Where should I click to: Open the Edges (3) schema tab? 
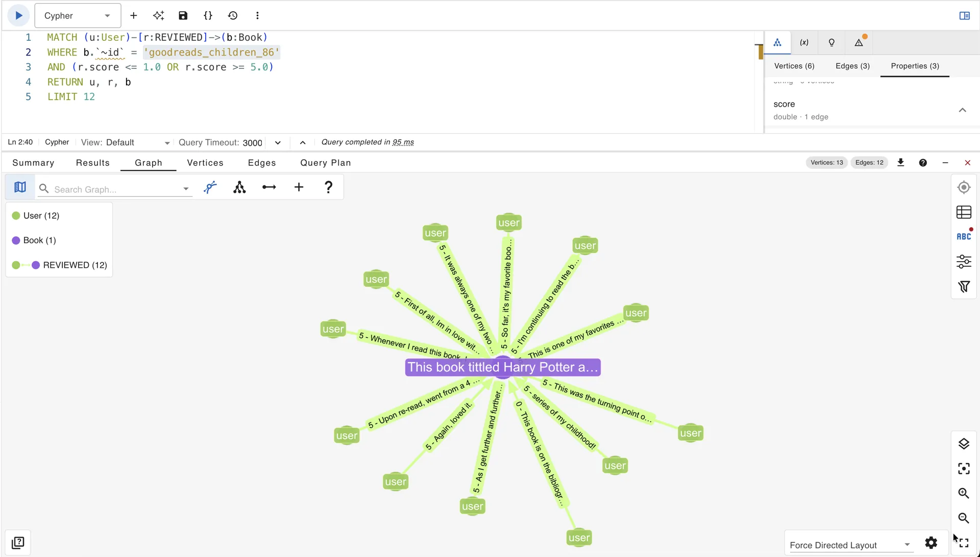pyautogui.click(x=852, y=66)
